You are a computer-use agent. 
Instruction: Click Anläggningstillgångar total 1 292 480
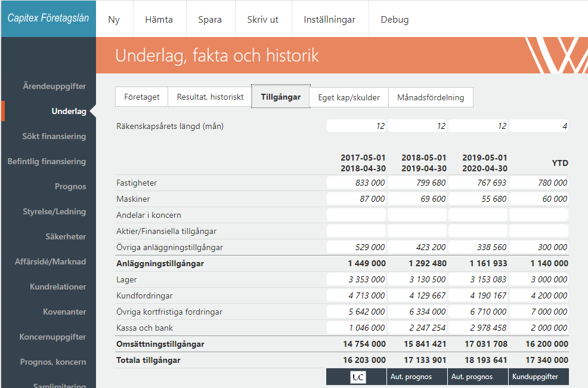click(428, 263)
